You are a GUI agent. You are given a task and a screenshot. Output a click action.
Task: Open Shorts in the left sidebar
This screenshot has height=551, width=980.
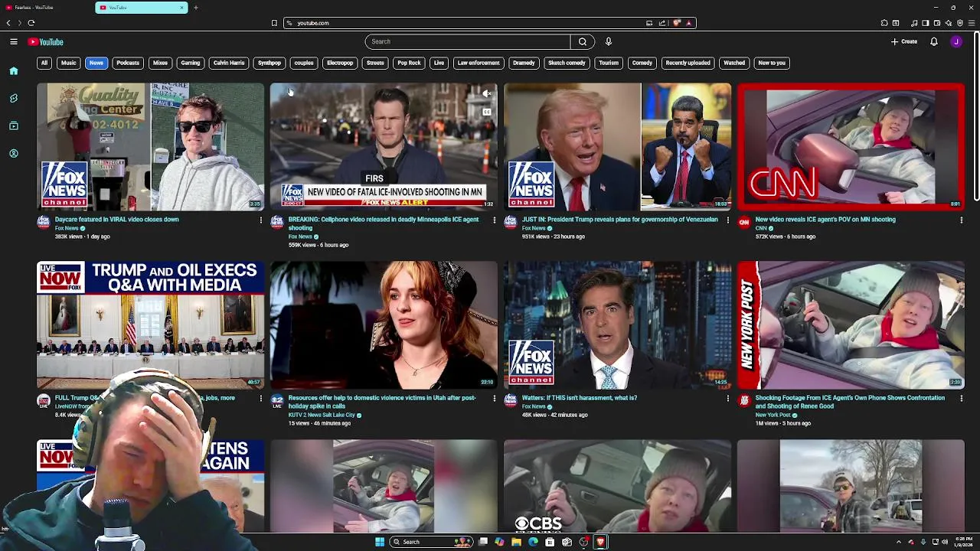tap(14, 98)
